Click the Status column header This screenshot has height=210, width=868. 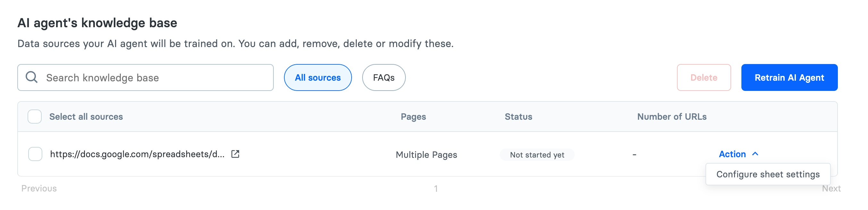click(518, 117)
